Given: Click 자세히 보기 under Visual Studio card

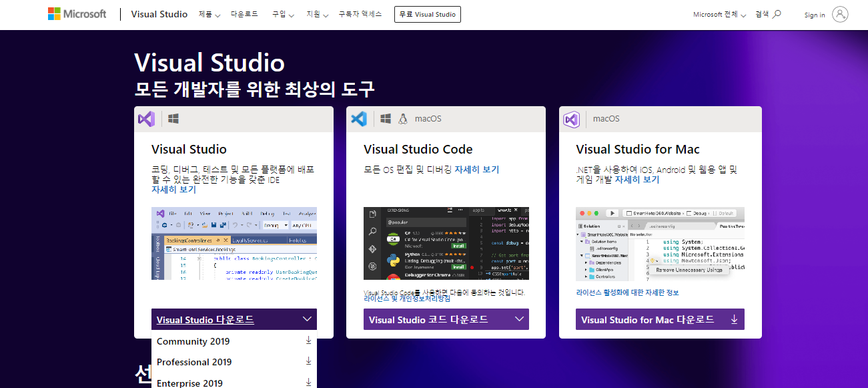Looking at the screenshot, I should coord(173,190).
